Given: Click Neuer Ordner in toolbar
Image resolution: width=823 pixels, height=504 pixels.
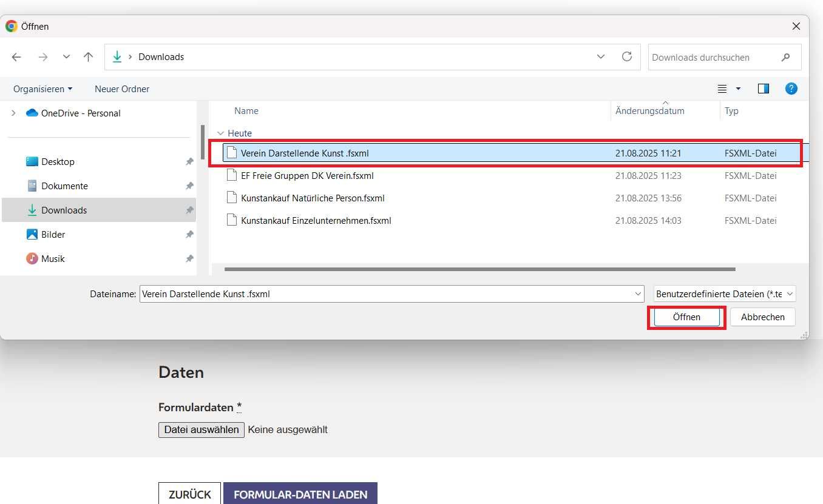Looking at the screenshot, I should pos(122,89).
